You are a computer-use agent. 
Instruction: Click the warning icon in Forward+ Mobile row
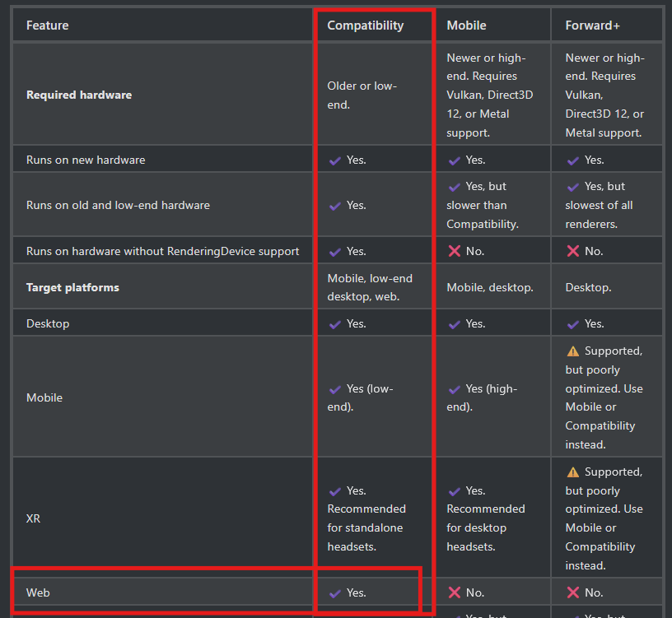[x=573, y=351]
